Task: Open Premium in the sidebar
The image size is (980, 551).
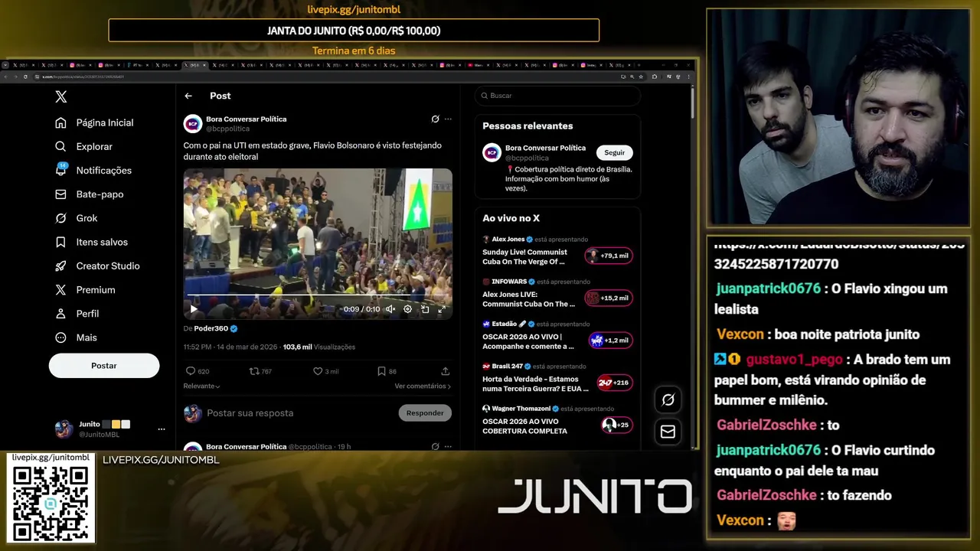Action: pos(85,290)
